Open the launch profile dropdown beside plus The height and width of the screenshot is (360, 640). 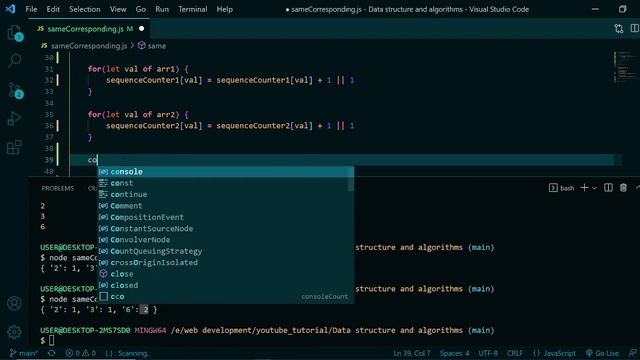[x=594, y=188]
